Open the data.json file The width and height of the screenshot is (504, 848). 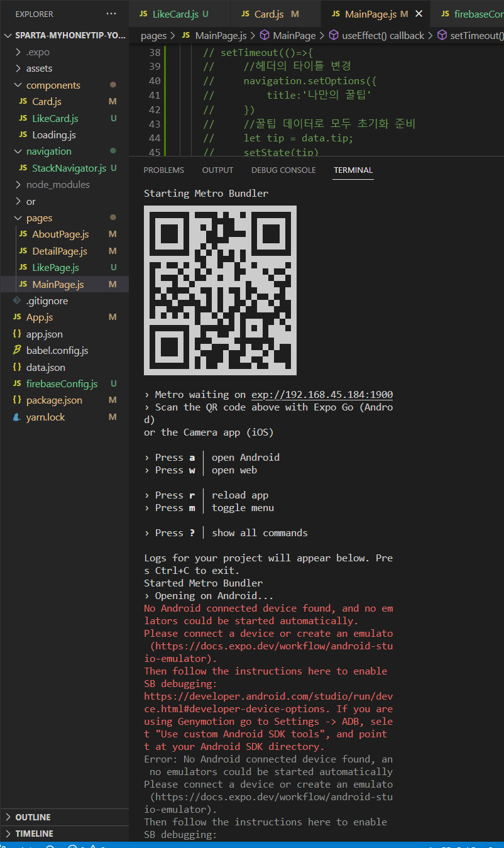[x=64, y=368]
